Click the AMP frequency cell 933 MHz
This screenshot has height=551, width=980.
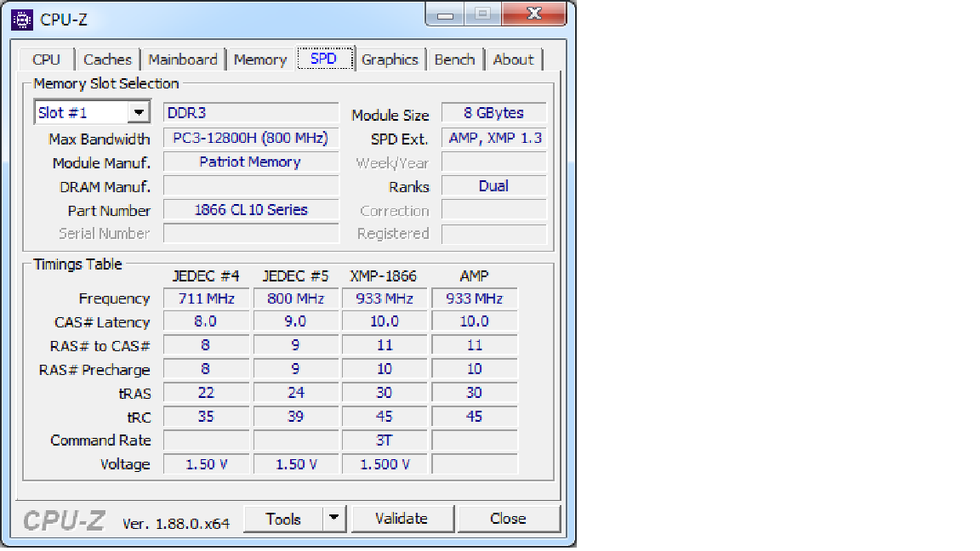(x=475, y=298)
